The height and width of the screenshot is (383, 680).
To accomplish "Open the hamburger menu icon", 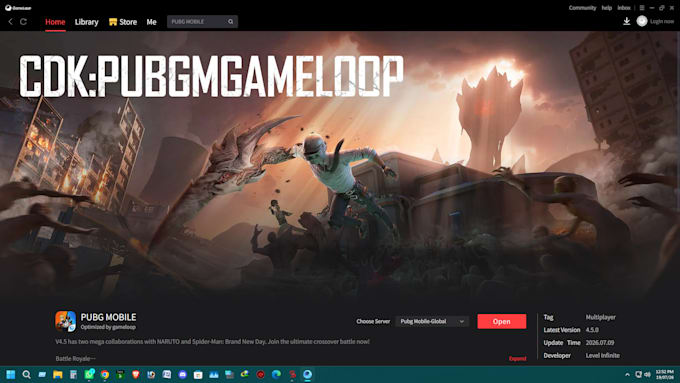I will pos(642,8).
